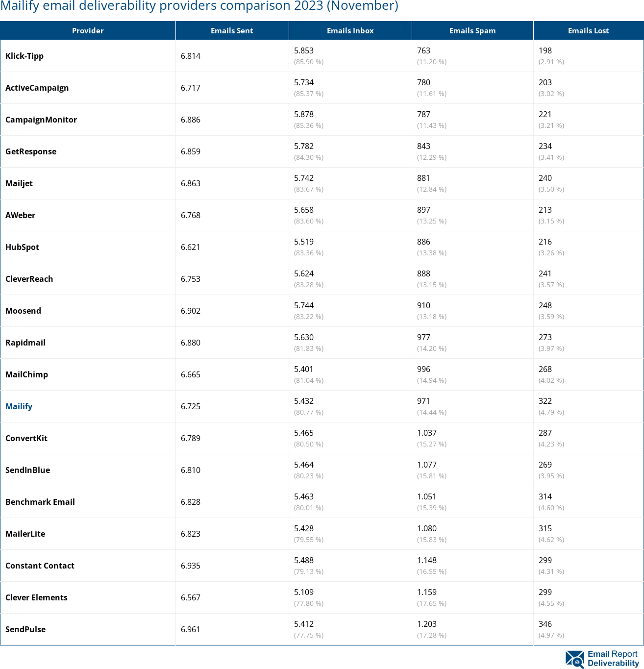This screenshot has width=644, height=669.
Task: Open the Mailify comparison title link
Action: pos(200,6)
